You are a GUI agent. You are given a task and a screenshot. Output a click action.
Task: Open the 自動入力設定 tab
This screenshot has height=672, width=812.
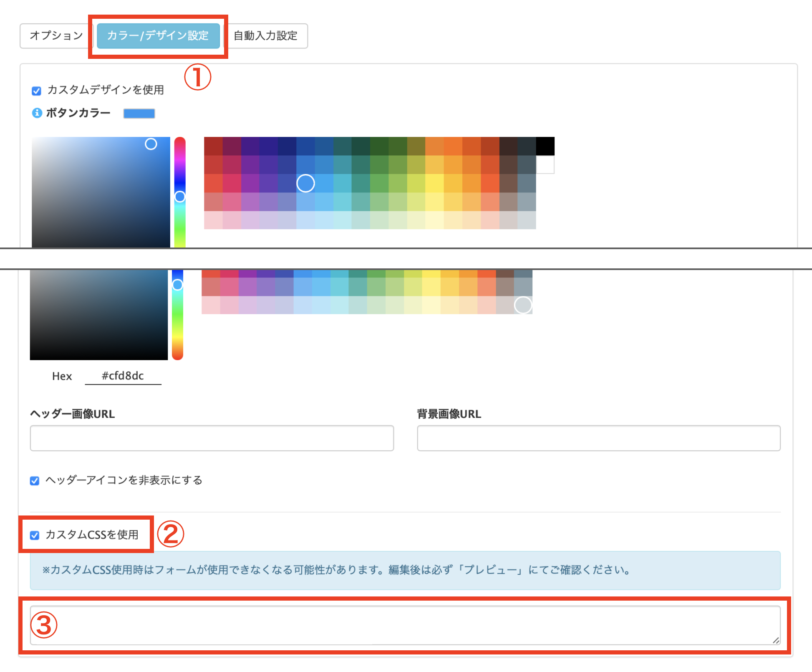click(265, 36)
